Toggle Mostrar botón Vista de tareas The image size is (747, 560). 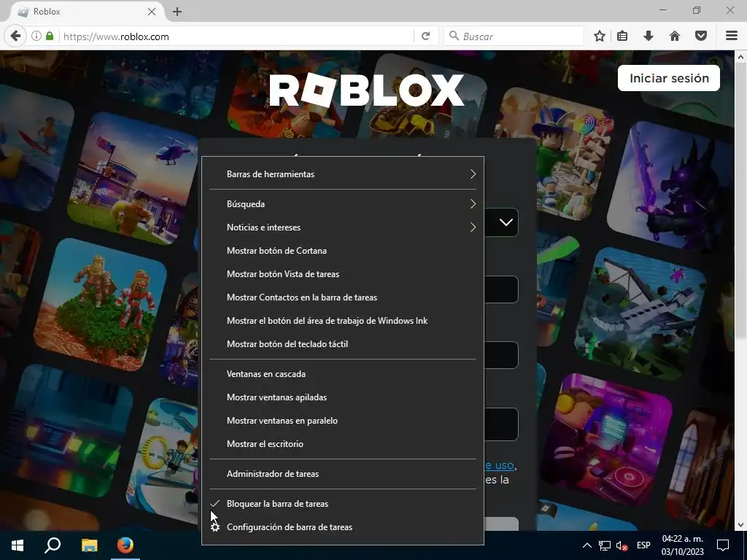[343, 274]
